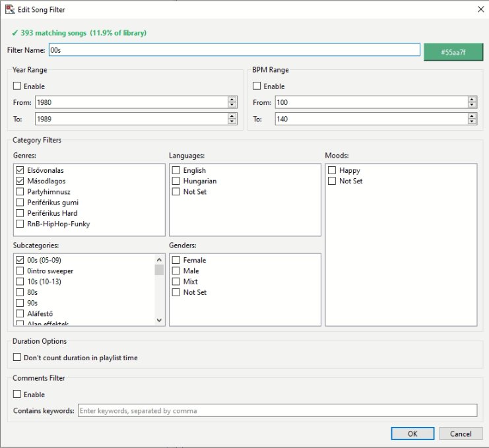Click the Subcategories scroll up arrow
Image resolution: width=489 pixels, height=448 pixels.
click(x=159, y=259)
